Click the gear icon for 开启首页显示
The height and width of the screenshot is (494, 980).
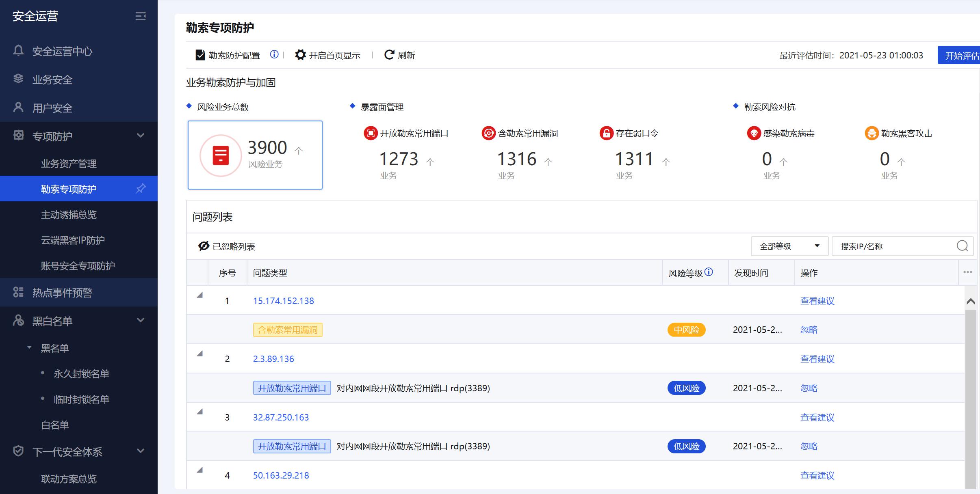click(300, 55)
